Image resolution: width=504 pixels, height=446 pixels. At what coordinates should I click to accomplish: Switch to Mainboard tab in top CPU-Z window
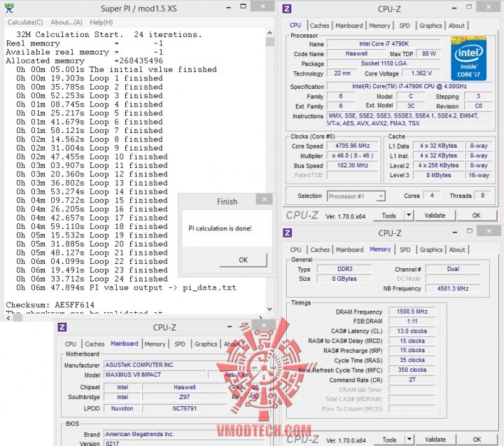(x=349, y=25)
